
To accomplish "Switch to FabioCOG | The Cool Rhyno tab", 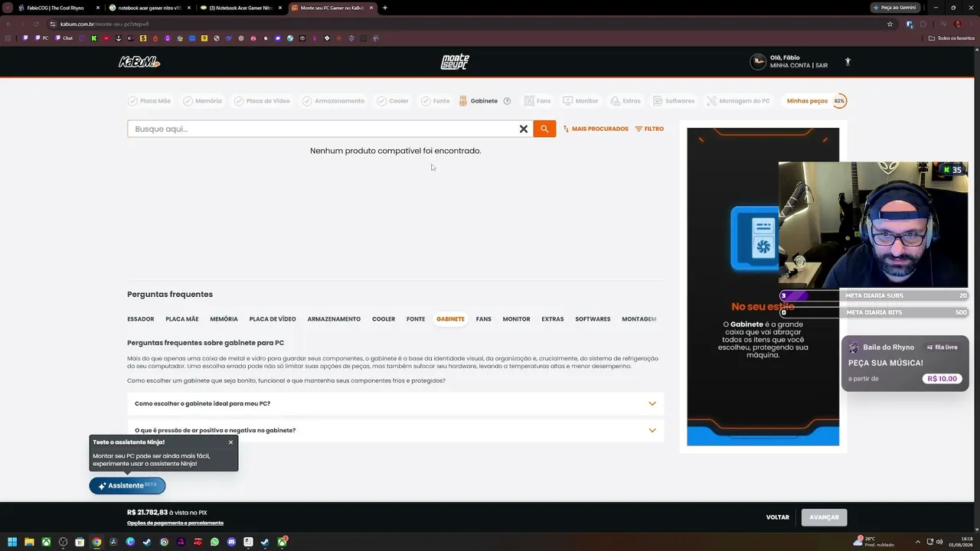I will [x=59, y=8].
